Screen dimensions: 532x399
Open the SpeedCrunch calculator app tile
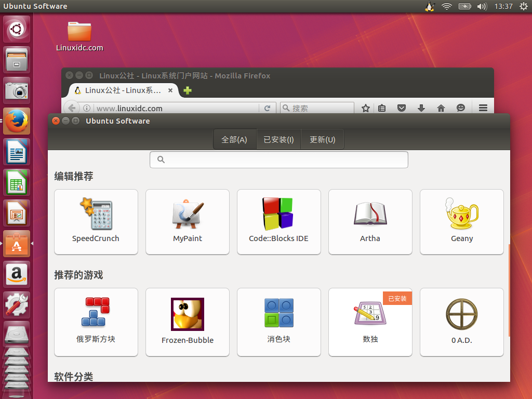96,221
